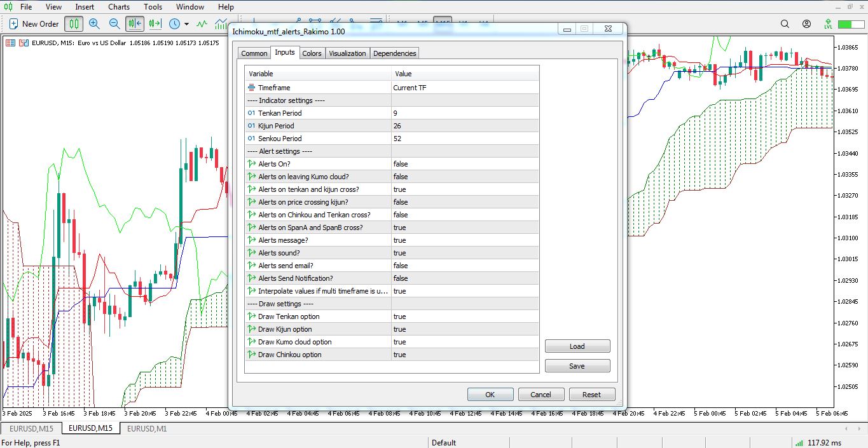Click the Timeframe row icon
Viewport: 868px width, 448px height.
click(251, 88)
